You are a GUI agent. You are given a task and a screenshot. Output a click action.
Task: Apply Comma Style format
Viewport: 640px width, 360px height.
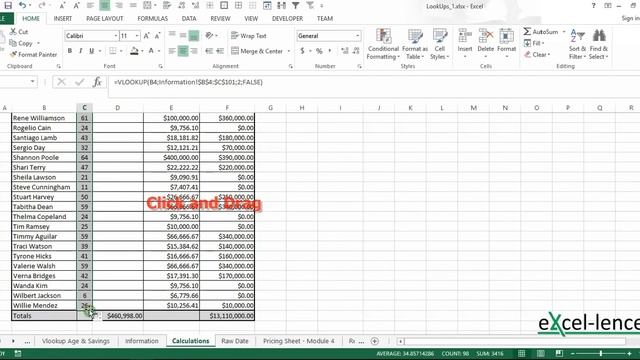(x=329, y=51)
